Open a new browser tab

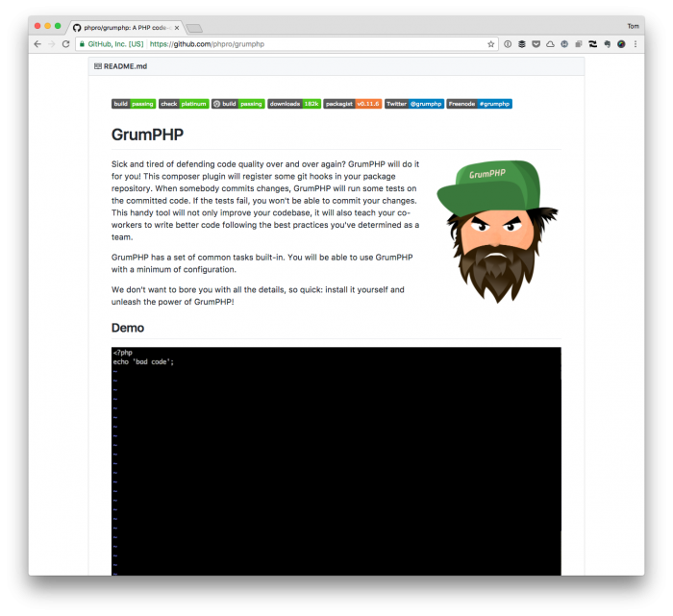(x=194, y=28)
